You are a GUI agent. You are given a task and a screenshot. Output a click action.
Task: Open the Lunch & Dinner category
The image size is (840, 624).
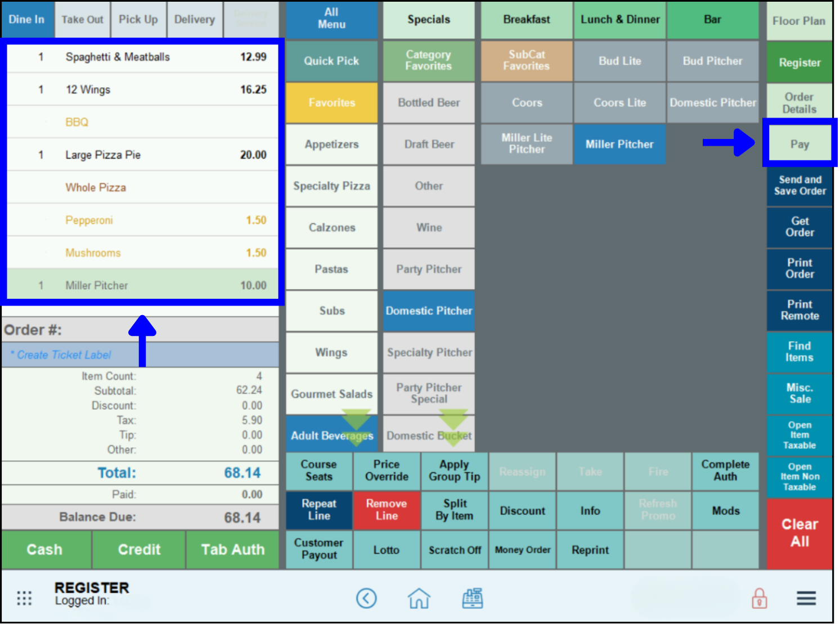[x=619, y=19]
